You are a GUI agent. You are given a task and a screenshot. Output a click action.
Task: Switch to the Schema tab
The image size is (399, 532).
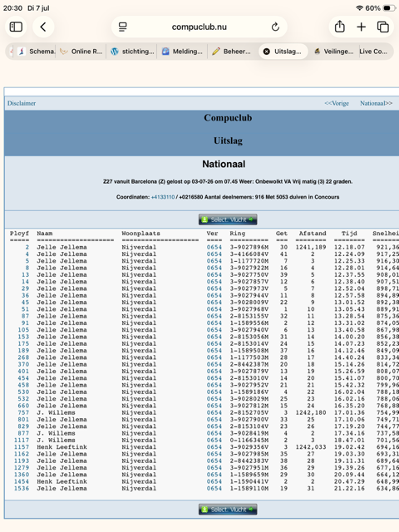(x=36, y=52)
